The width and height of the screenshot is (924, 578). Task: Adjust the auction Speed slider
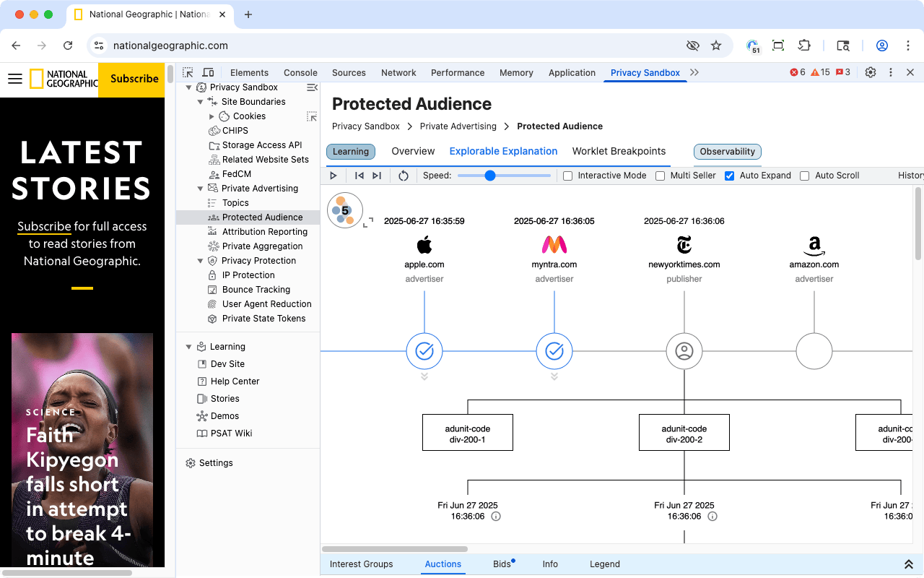[x=490, y=175]
